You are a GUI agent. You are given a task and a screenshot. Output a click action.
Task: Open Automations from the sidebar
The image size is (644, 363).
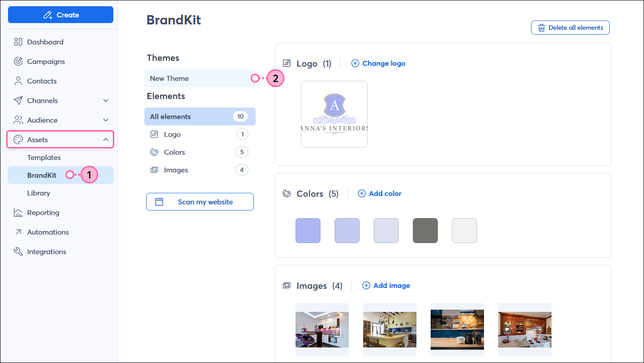[x=48, y=232]
